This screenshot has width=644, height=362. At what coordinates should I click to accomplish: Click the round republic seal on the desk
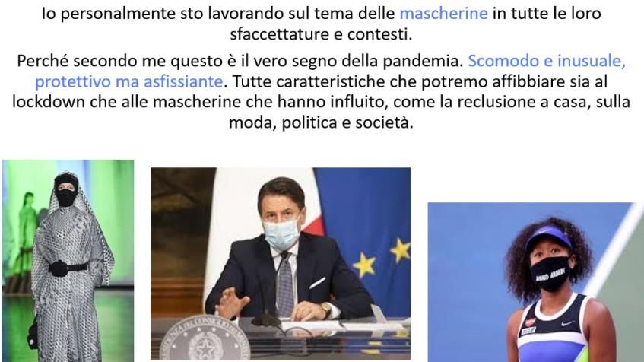point(205,340)
